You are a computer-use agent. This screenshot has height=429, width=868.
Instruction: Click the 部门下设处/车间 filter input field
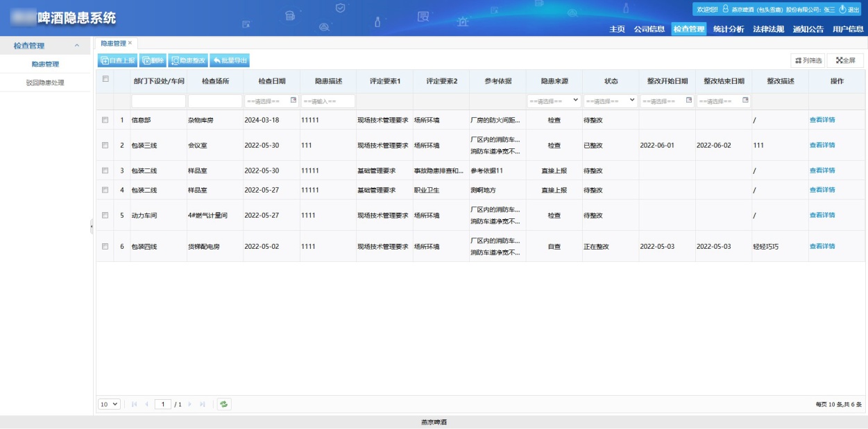(x=158, y=101)
